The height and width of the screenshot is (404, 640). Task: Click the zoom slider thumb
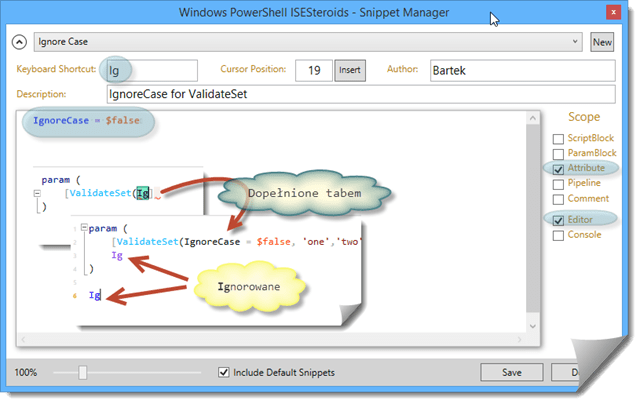83,373
